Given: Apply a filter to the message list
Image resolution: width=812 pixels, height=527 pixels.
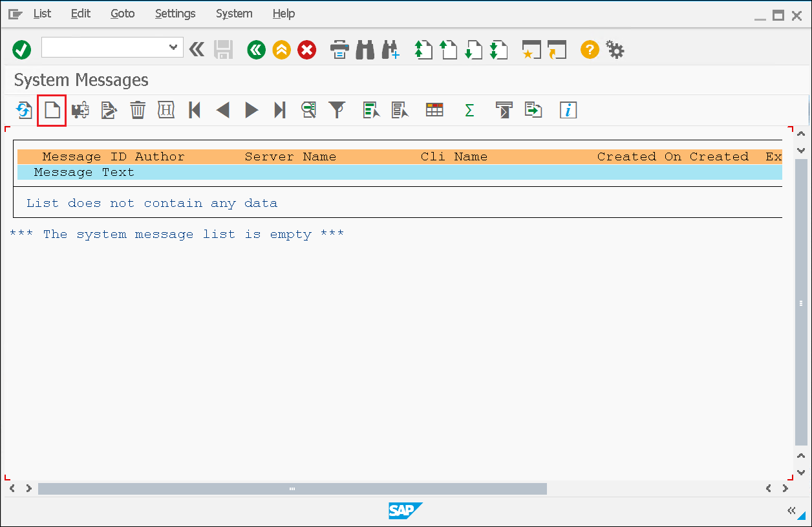Looking at the screenshot, I should pyautogui.click(x=337, y=110).
